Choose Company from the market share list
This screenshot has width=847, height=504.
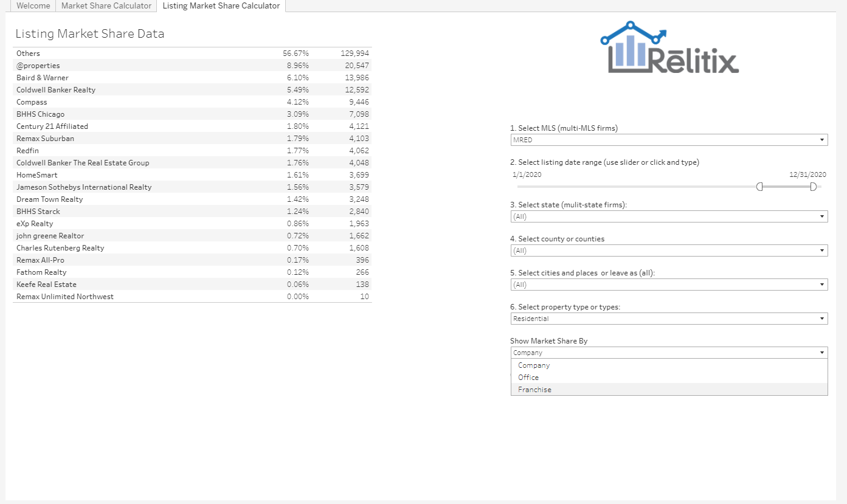point(669,365)
